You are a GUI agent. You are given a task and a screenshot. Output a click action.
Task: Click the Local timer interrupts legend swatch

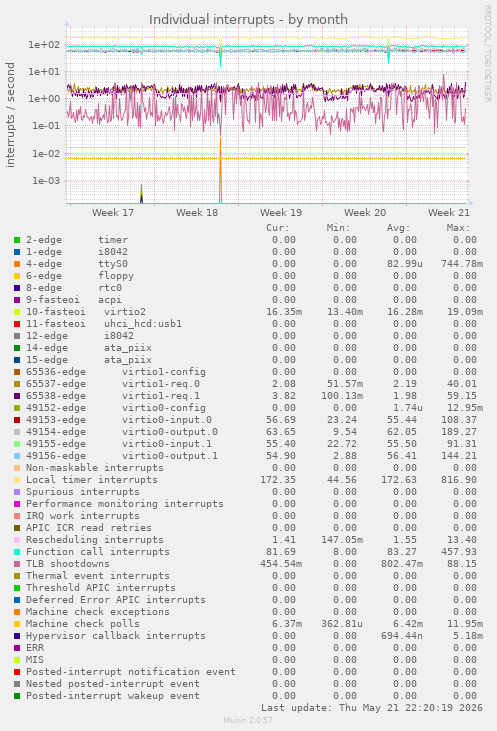17,480
